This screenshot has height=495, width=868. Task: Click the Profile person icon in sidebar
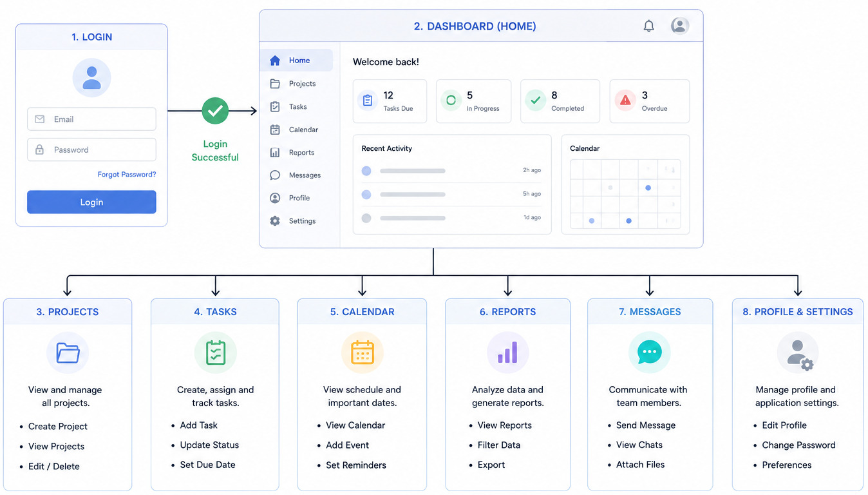pos(275,198)
